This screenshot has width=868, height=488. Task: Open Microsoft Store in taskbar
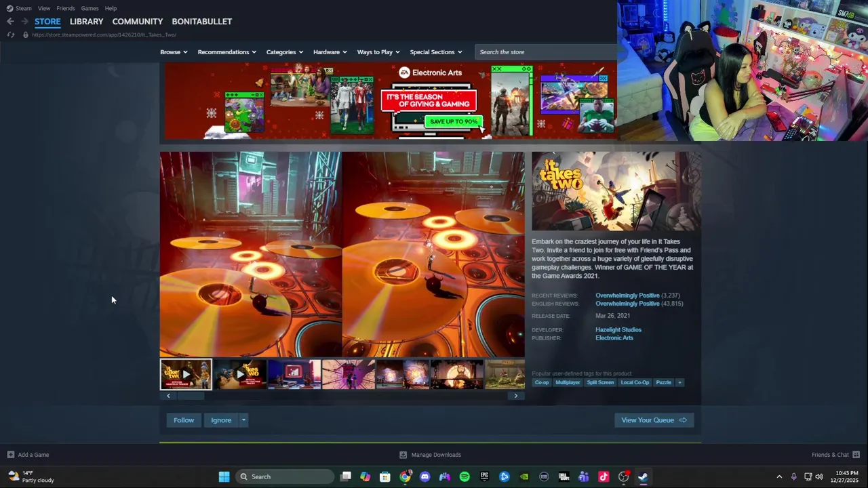click(x=385, y=476)
